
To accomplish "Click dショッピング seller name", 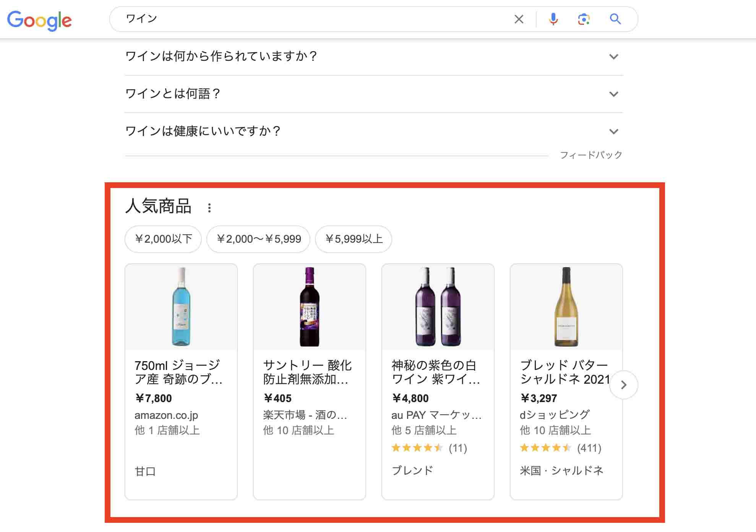I will (555, 415).
